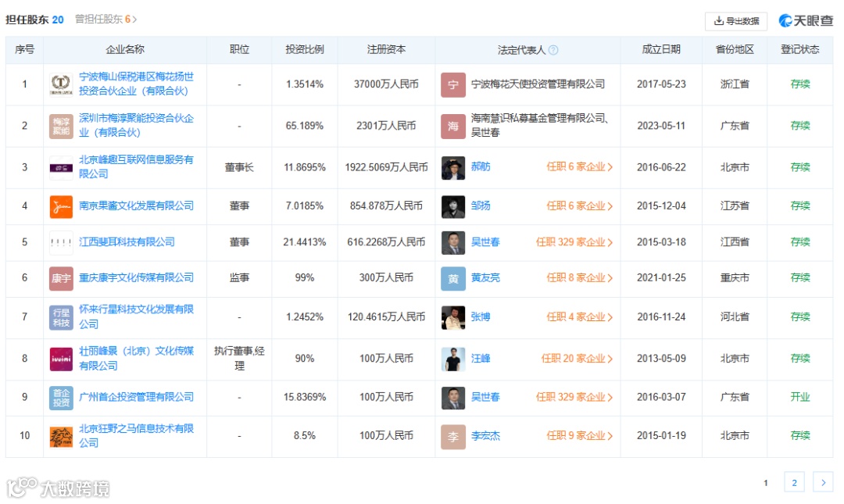844x504 pixels.
Task: Open 深圳市梅淳聚能投资合伙企业 logo icon
Action: (x=62, y=126)
